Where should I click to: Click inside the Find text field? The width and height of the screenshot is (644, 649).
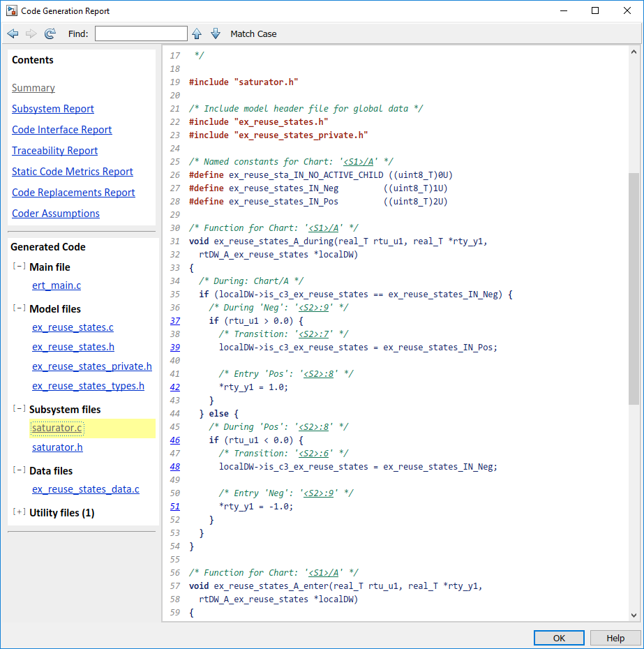(x=140, y=33)
